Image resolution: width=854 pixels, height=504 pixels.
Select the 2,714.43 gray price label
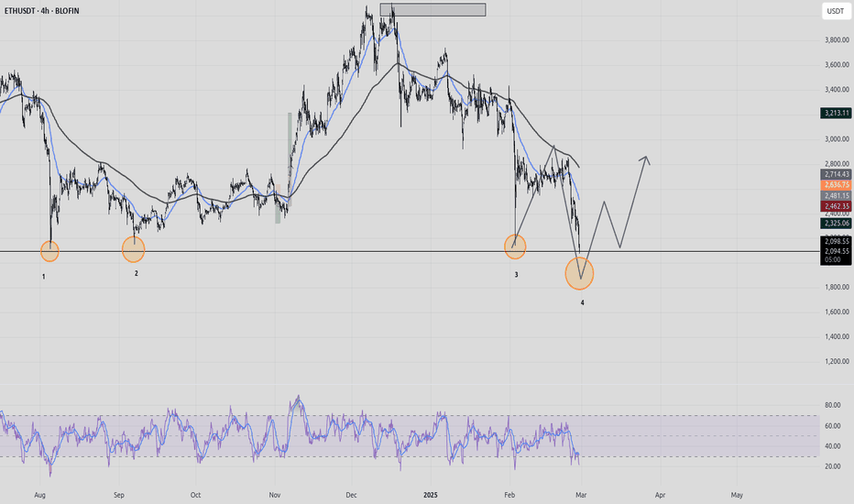836,174
